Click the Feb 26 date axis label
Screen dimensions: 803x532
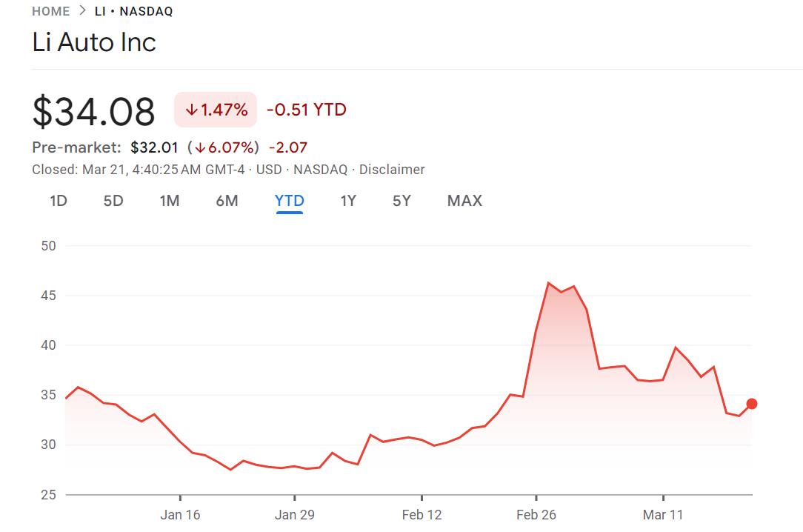pyautogui.click(x=536, y=515)
